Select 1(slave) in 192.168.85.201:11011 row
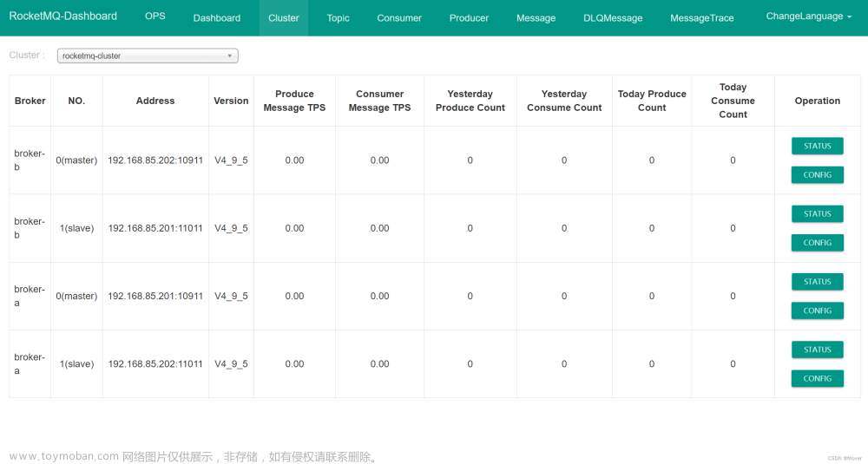The image size is (868, 464). 76,228
